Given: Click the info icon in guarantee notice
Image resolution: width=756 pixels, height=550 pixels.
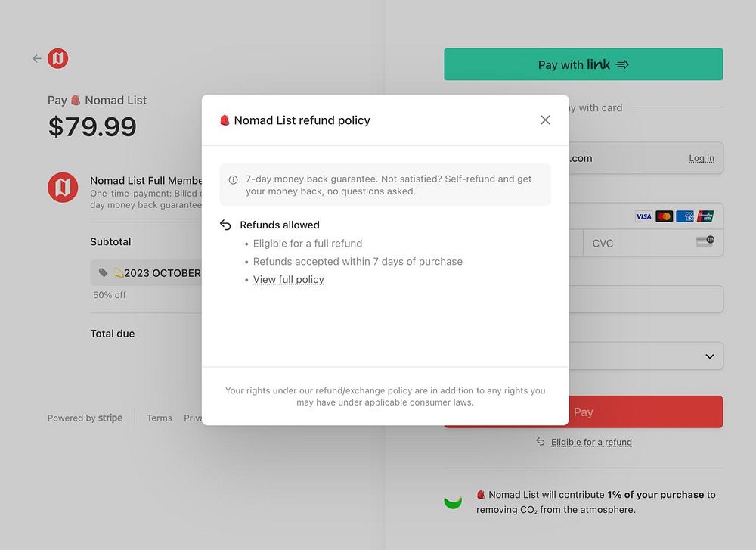Looking at the screenshot, I should [x=233, y=180].
